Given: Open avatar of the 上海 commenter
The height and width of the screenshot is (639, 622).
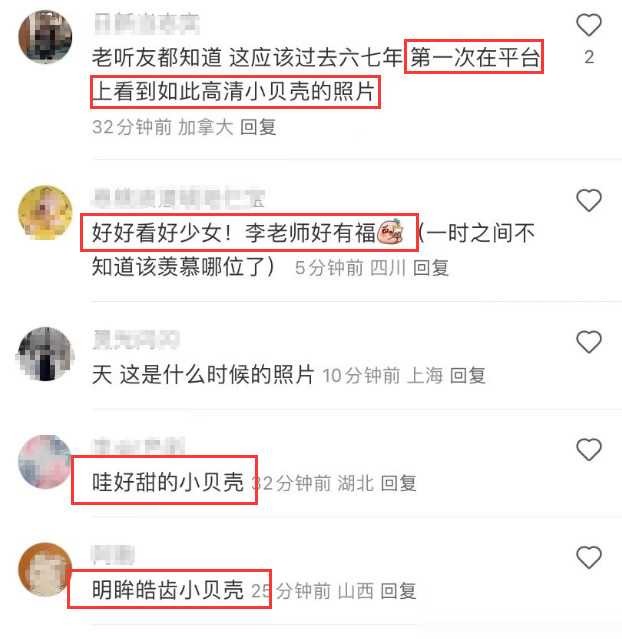Looking at the screenshot, I should click(45, 354).
